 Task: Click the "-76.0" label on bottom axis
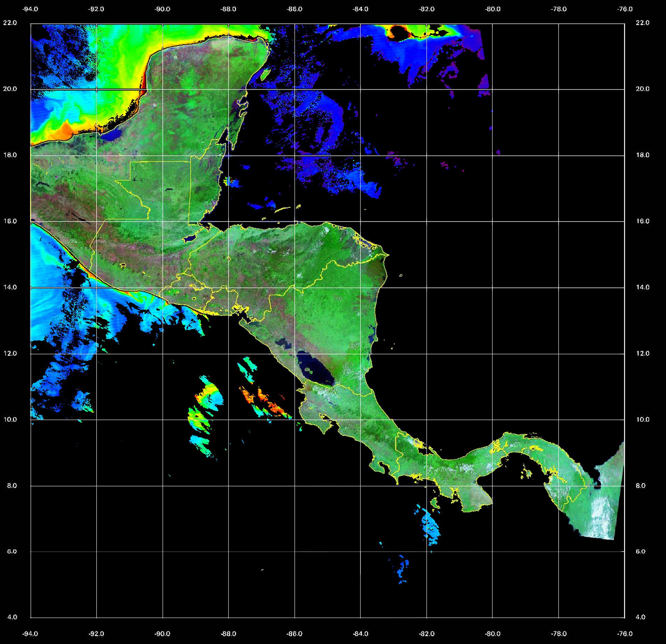[625, 633]
